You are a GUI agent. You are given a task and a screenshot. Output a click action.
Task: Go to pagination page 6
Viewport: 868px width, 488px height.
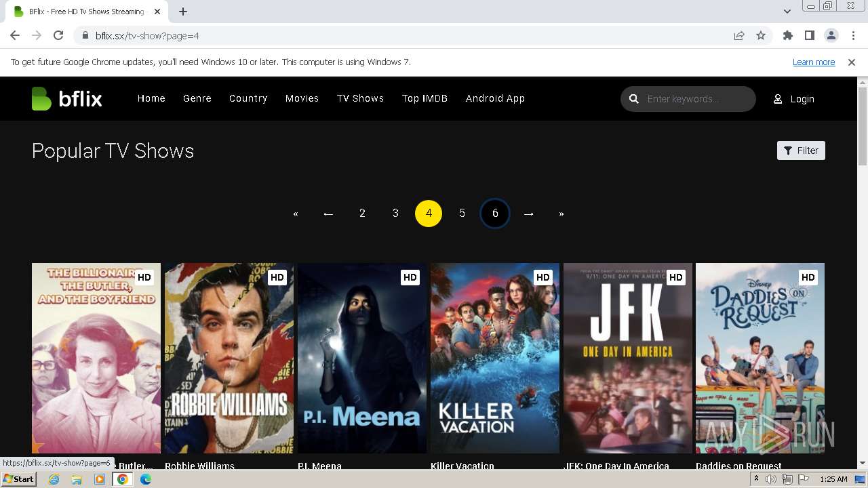tap(495, 213)
